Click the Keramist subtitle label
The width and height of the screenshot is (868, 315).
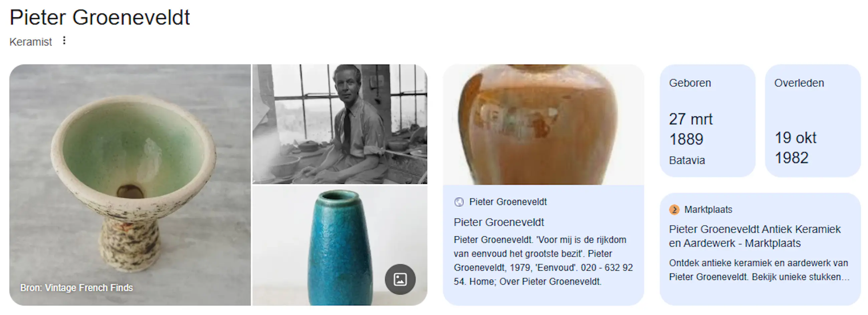point(31,42)
